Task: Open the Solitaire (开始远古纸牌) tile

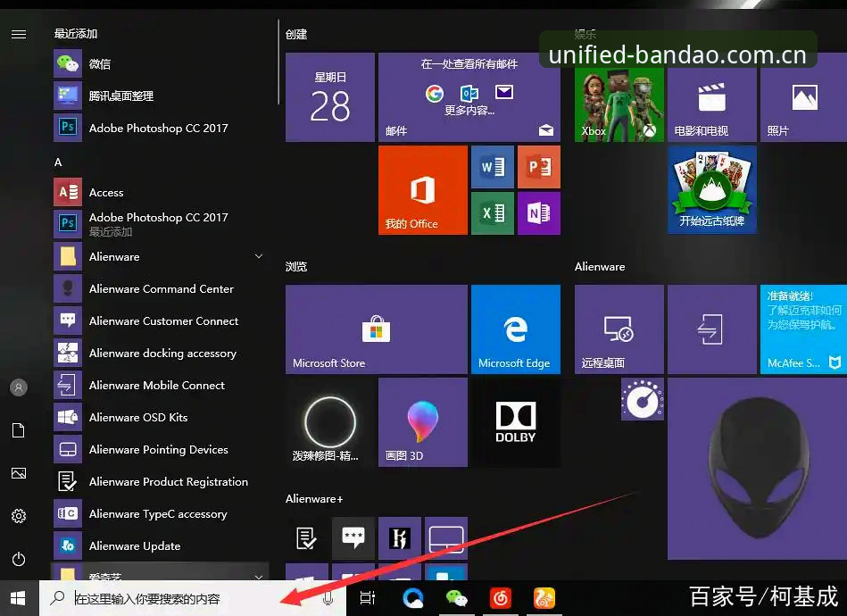Action: [x=712, y=190]
